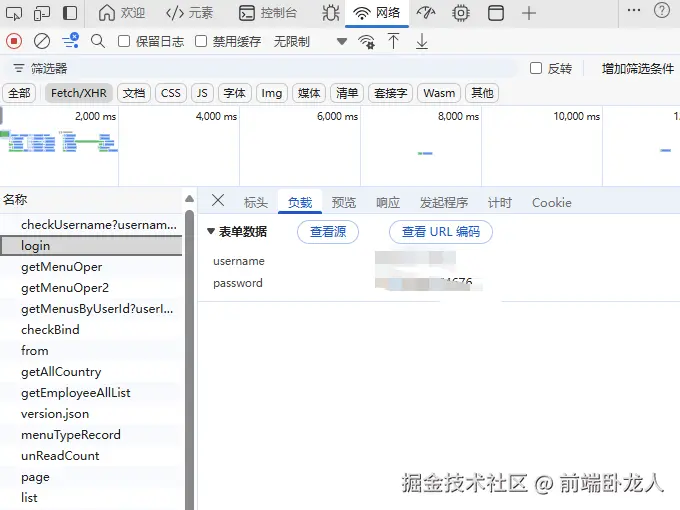Image resolution: width=680 pixels, height=510 pixels.
Task: Open the Payload (负载) tab
Action: [300, 203]
